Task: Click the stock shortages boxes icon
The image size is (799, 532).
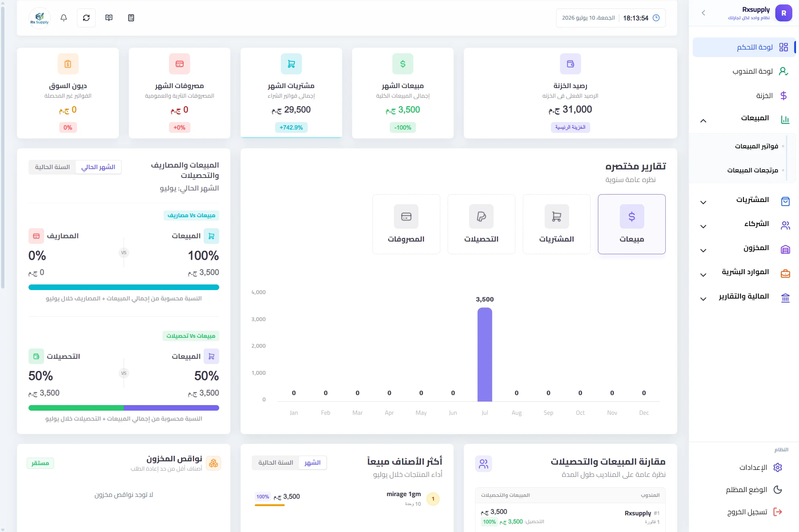Action: pyautogui.click(x=214, y=463)
